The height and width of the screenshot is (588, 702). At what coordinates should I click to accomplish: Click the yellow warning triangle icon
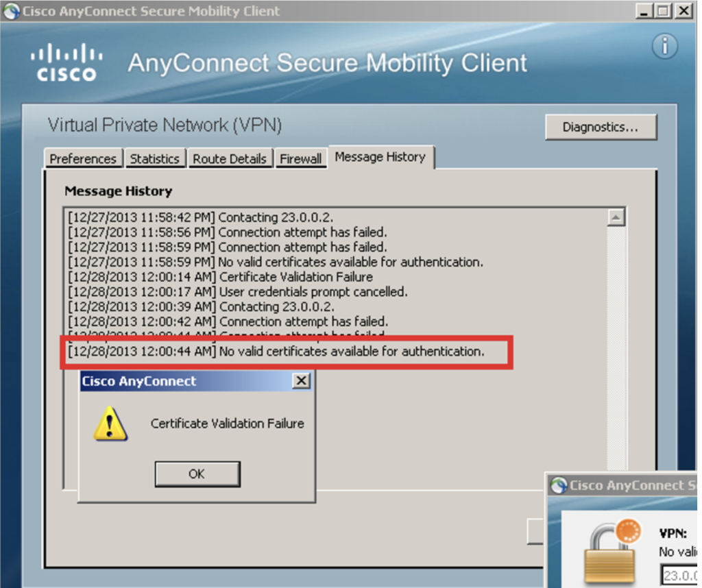pyautogui.click(x=110, y=424)
